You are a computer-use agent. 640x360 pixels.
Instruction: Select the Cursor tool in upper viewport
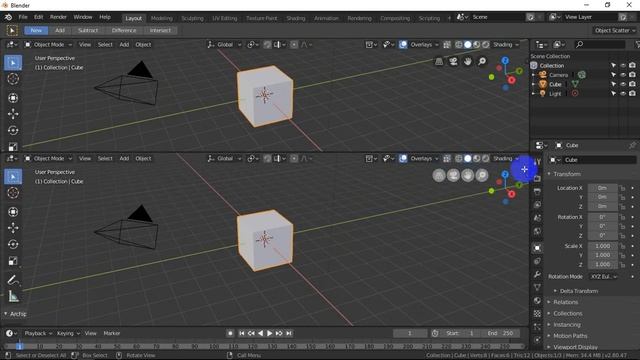(x=13, y=79)
